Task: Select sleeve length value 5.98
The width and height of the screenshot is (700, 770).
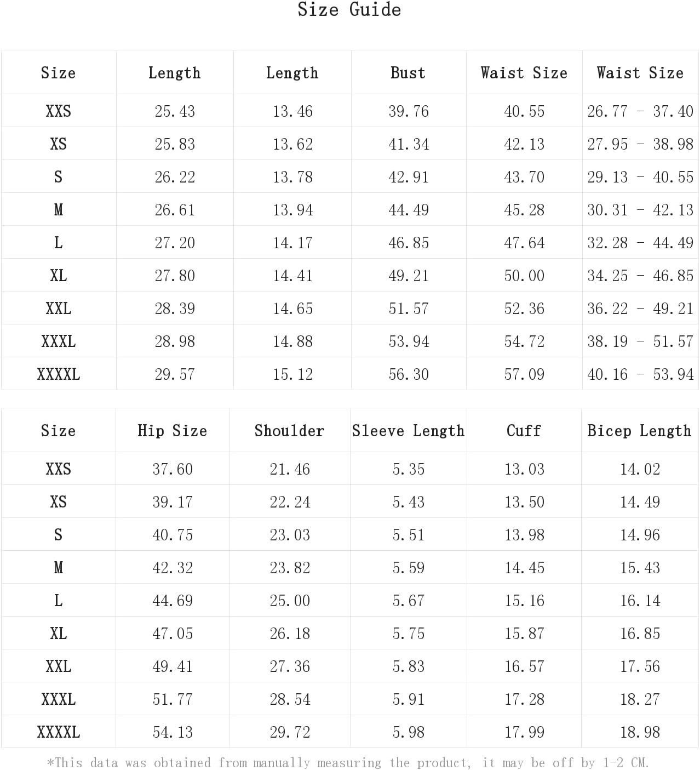Action: point(409,732)
